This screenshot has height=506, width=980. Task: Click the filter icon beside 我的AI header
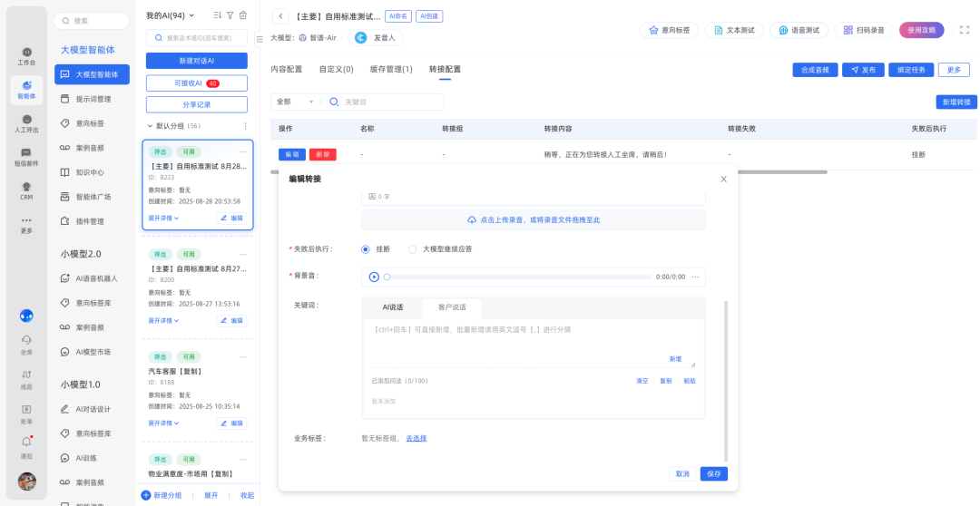coord(230,15)
